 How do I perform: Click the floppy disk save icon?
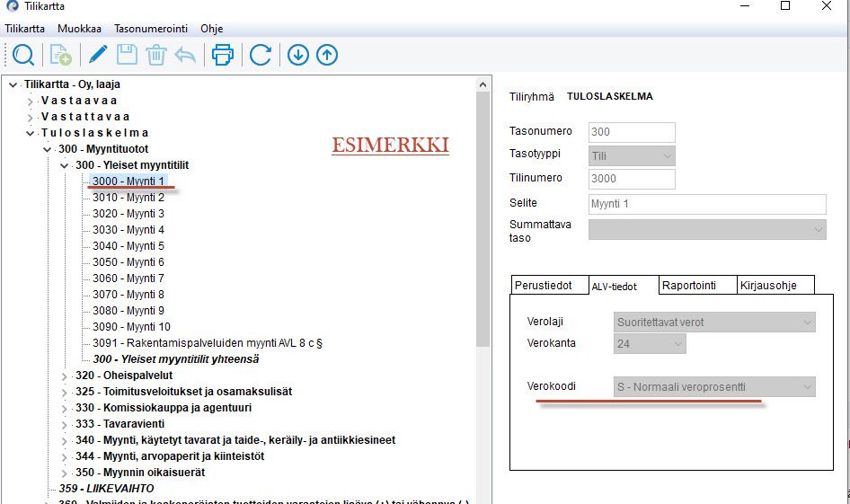127,55
